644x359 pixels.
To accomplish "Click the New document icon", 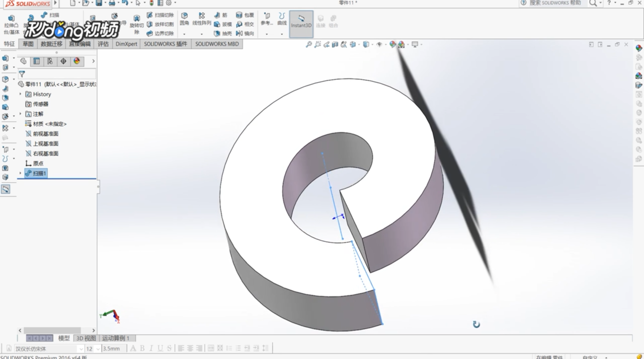I will 73,3.
